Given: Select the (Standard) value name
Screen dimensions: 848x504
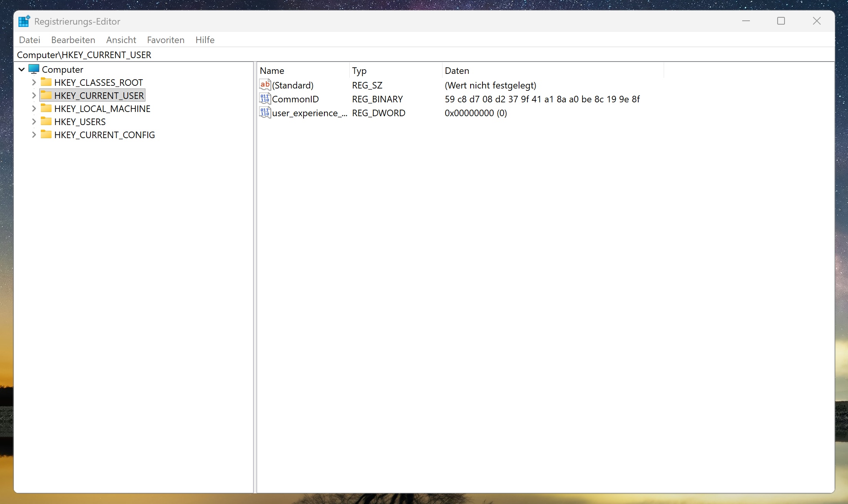Looking at the screenshot, I should (293, 85).
